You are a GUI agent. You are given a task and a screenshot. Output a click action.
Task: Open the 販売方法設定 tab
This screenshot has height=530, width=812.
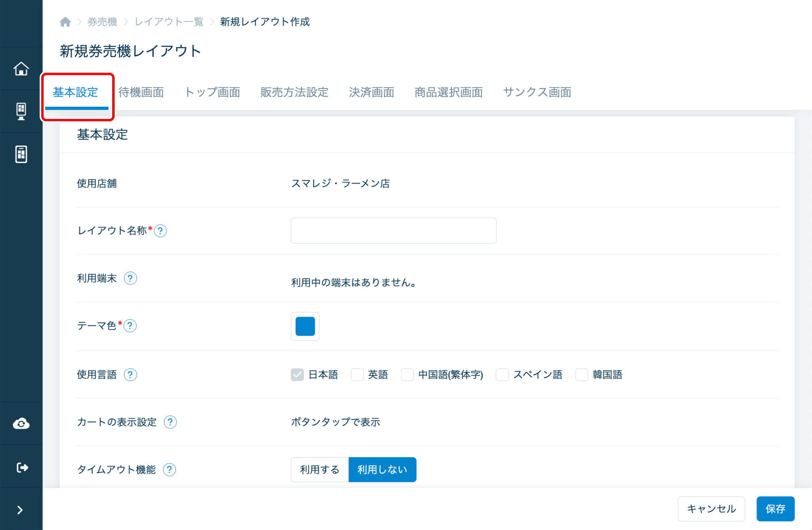coord(294,92)
